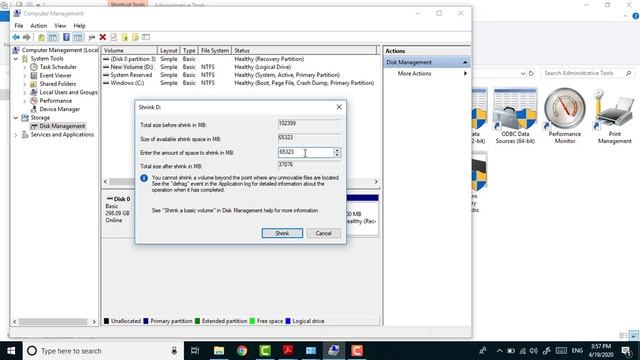
Task: Select Event Viewer in the tree
Action: (x=56, y=76)
